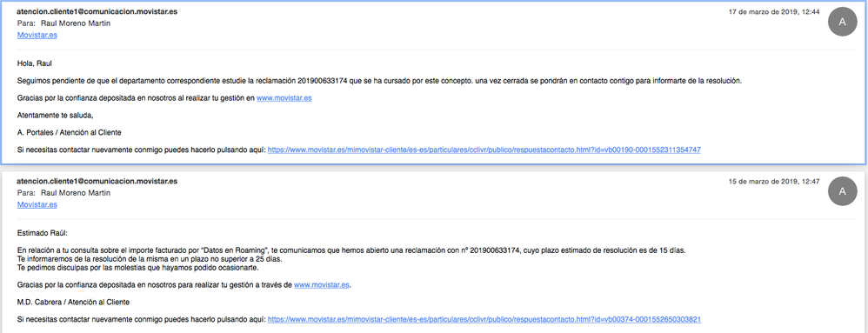Open respuestacontacto link ending 0001552650303821
This screenshot has height=333, width=868.
[x=484, y=320]
